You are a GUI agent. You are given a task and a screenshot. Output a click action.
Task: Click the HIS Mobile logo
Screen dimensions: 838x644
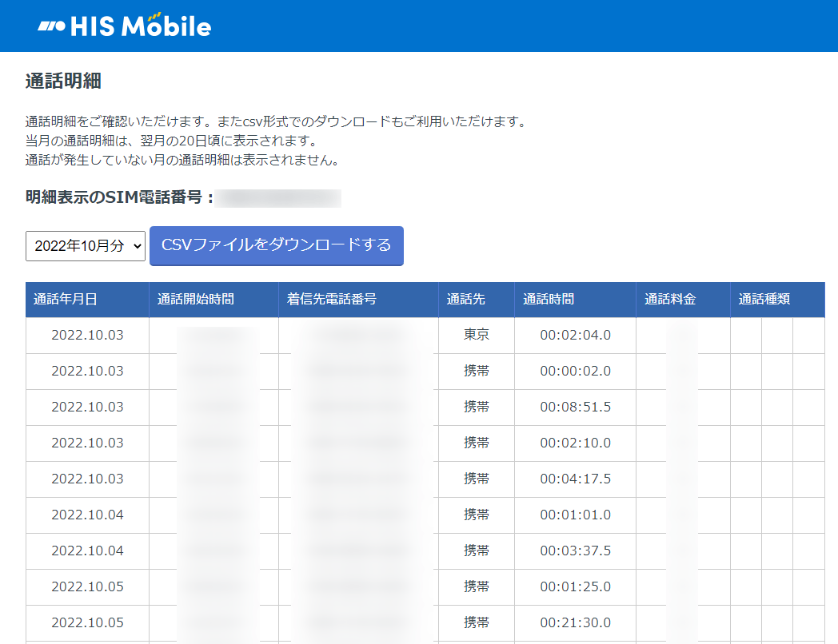(x=125, y=25)
